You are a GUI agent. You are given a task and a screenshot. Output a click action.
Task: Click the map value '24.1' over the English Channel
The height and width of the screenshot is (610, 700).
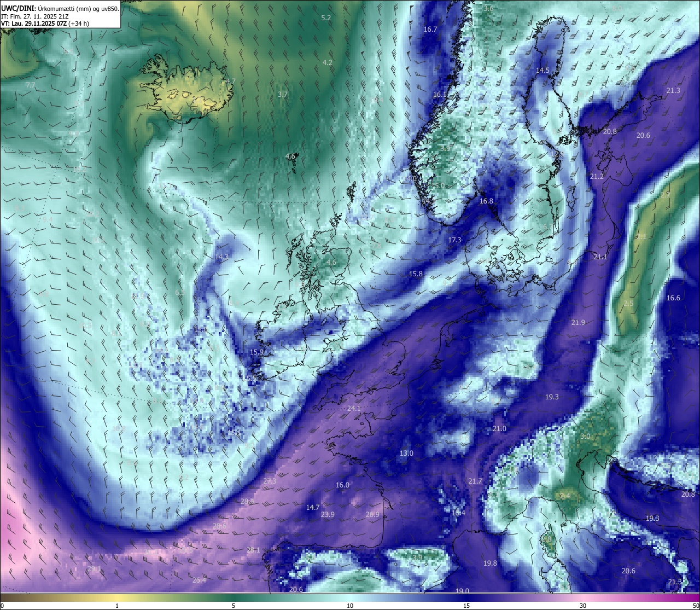pos(354,408)
